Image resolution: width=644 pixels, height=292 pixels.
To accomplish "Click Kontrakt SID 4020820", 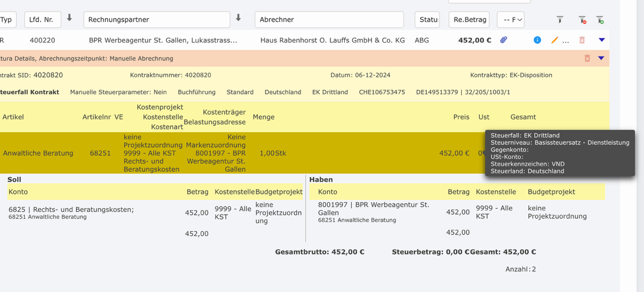I will click(x=31, y=75).
